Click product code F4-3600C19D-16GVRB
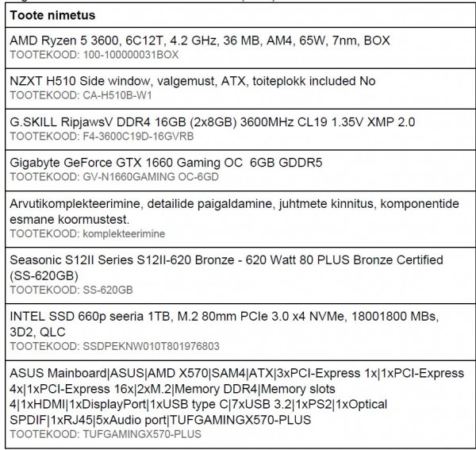Viewport: 476px width, 450px height. coord(138,137)
